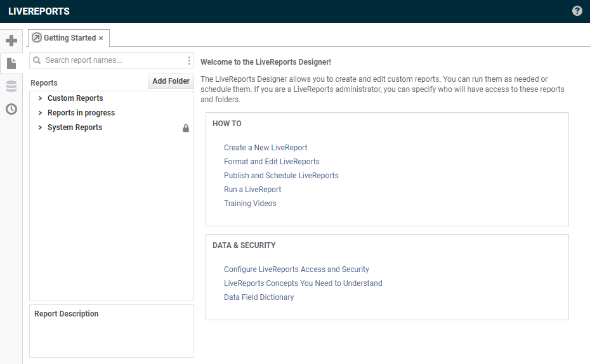Image resolution: width=590 pixels, height=364 pixels.
Task: Expand the Reports in progress chevron
Action: point(40,113)
